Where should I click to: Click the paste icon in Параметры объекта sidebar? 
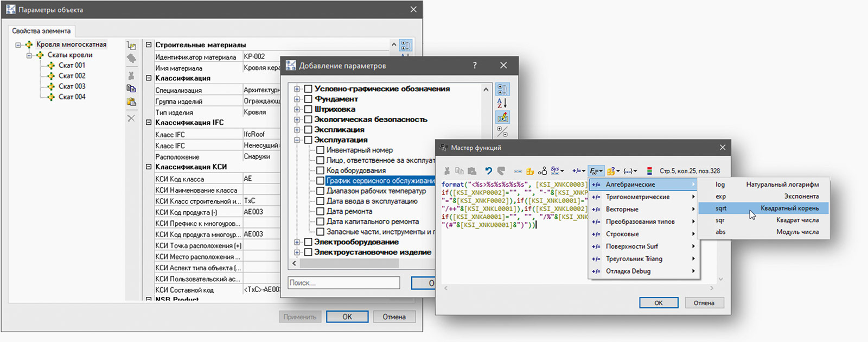131,102
